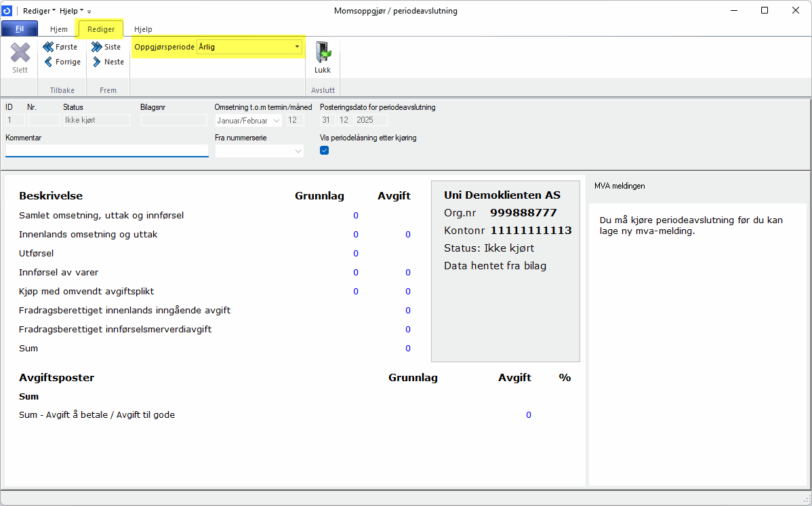The height and width of the screenshot is (506, 812).
Task: Expand the Oppgjørsperiode Årlig dropdown
Action: 297,47
